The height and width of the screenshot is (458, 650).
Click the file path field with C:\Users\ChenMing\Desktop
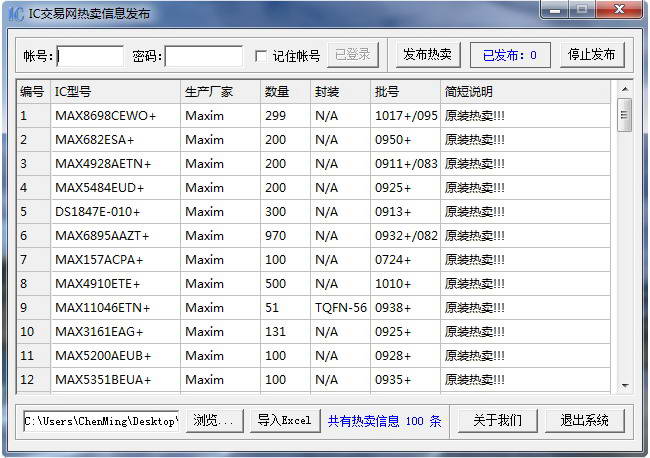101,421
